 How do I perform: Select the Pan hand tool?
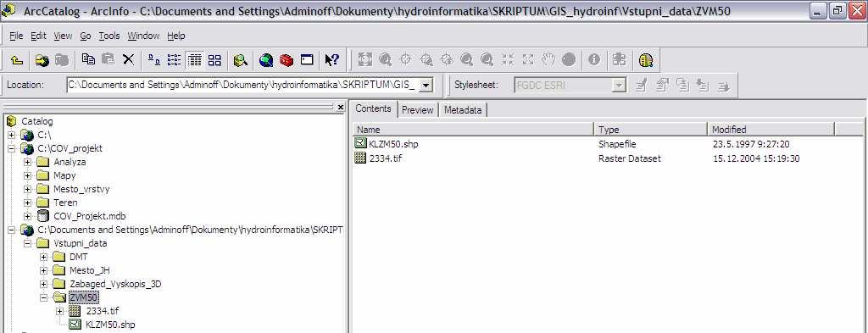click(x=548, y=59)
